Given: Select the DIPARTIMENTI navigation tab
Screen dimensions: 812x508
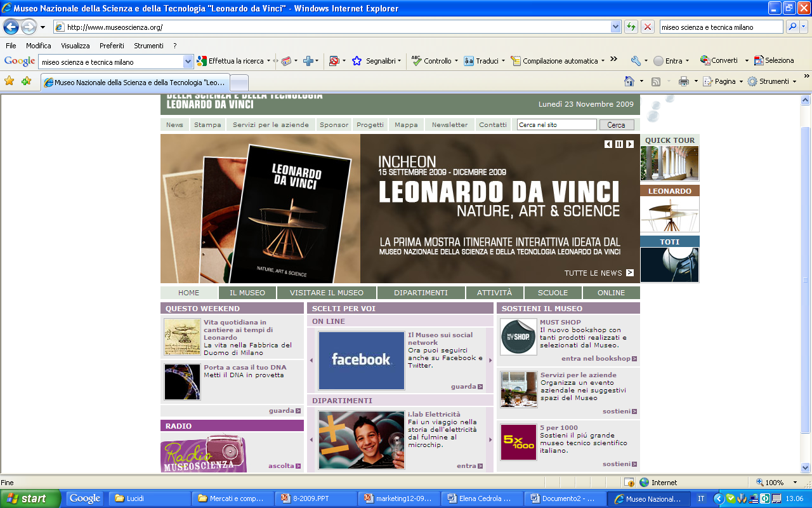Looking at the screenshot, I should pyautogui.click(x=421, y=293).
